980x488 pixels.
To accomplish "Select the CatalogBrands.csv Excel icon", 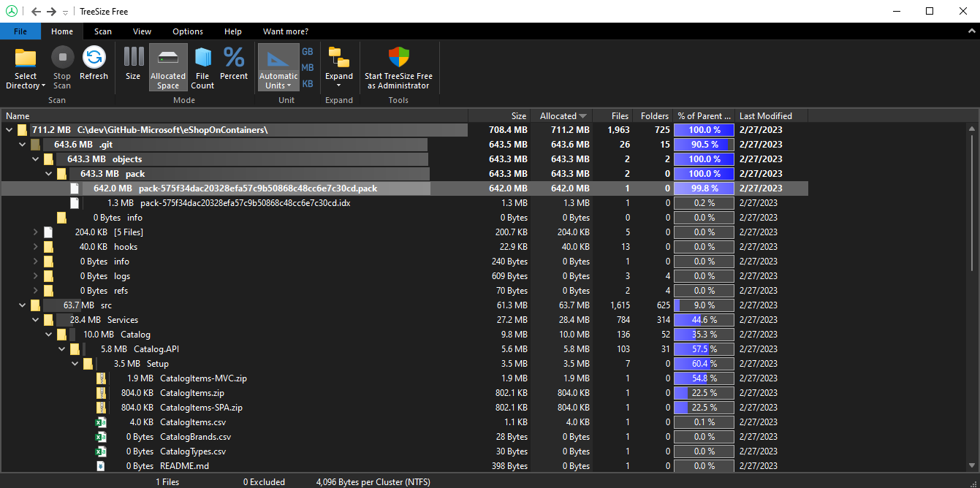I will tap(101, 437).
